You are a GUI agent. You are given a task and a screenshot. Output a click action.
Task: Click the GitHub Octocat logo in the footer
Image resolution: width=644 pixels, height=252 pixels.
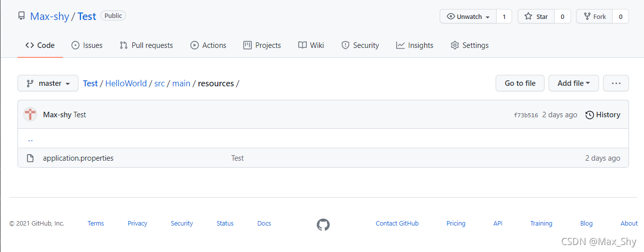pos(323,225)
